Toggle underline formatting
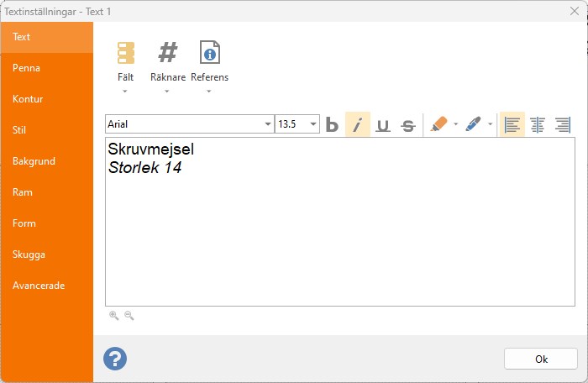 tap(383, 124)
